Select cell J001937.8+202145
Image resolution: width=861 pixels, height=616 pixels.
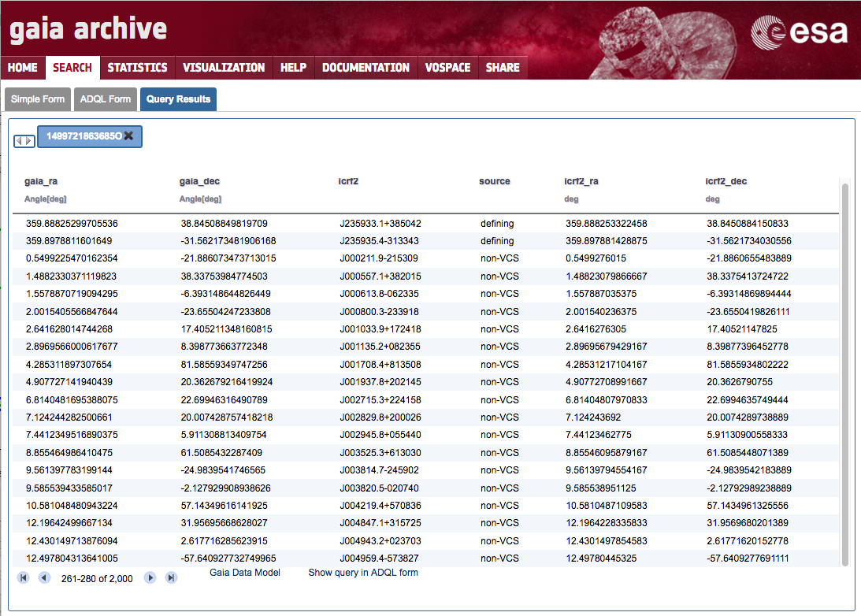click(x=380, y=382)
